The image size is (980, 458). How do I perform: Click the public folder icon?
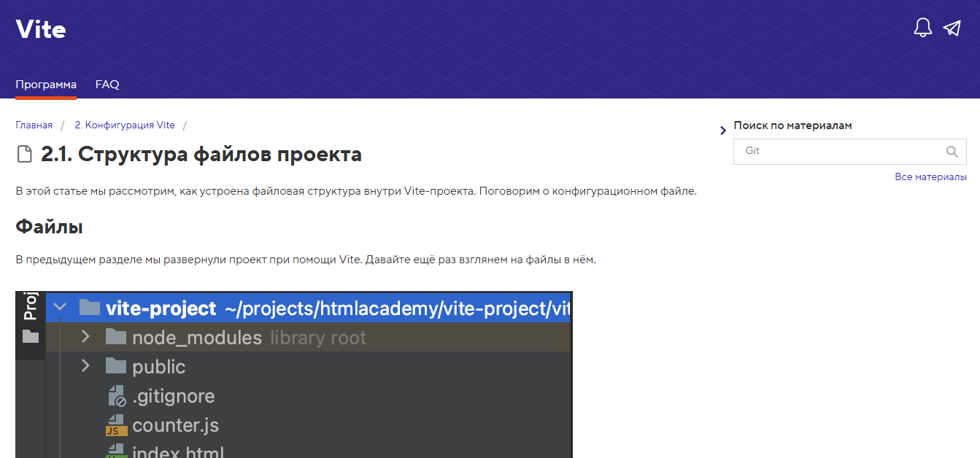tap(116, 366)
